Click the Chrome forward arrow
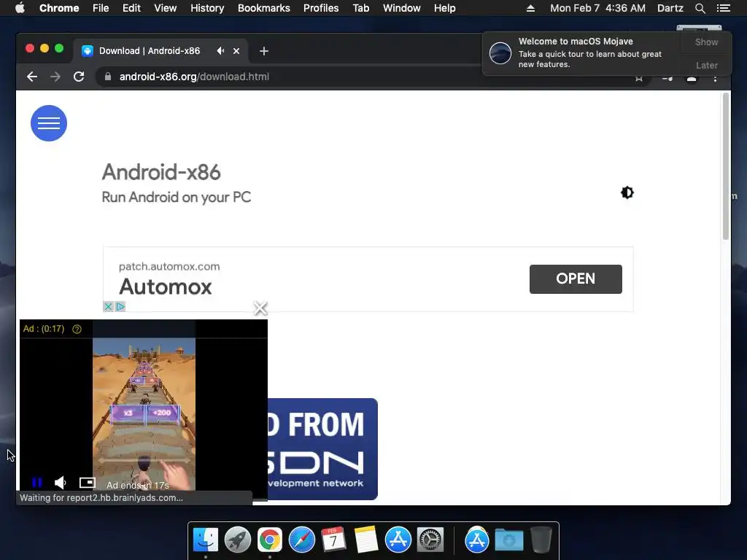The width and height of the screenshot is (747, 560). (55, 77)
